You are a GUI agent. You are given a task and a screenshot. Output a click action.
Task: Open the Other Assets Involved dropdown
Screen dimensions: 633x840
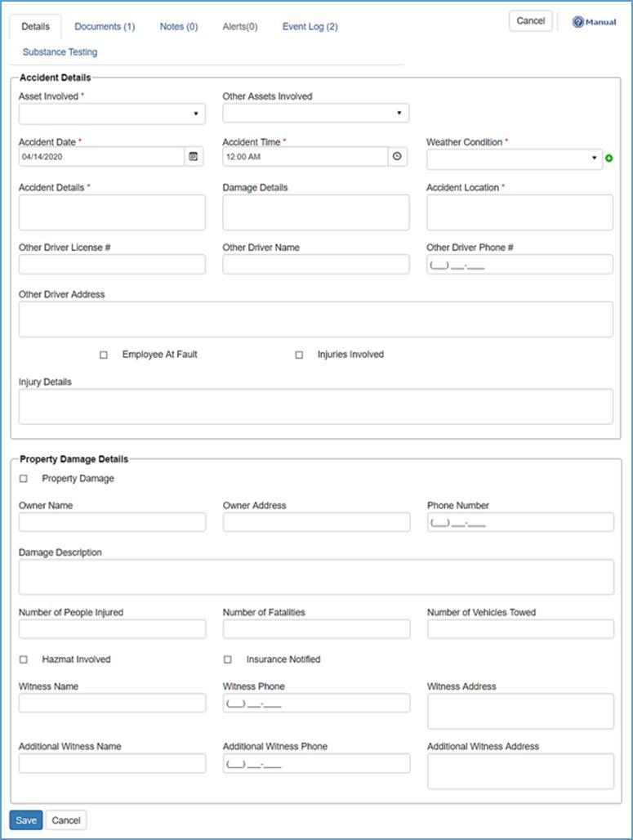pos(315,114)
